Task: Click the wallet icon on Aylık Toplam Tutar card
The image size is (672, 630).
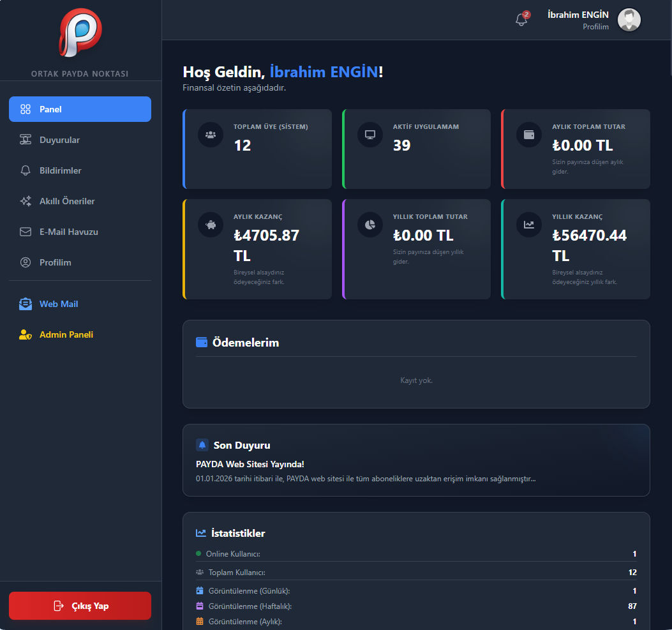Action: 529,135
